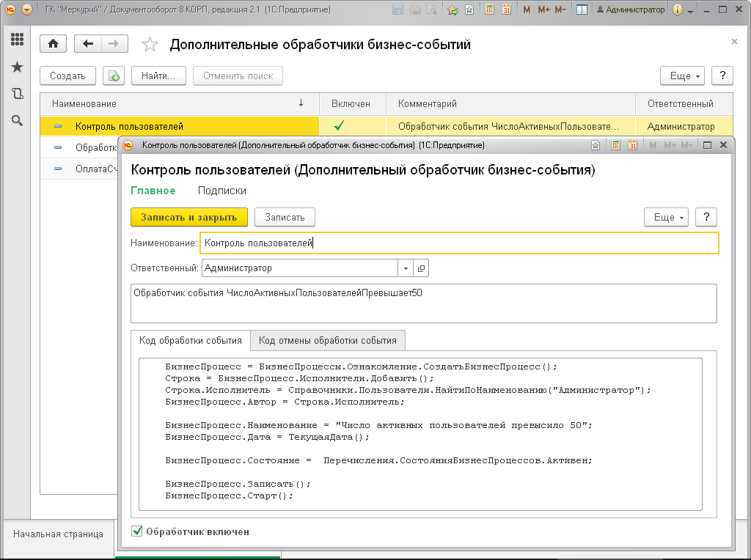Image resolution: width=751 pixels, height=560 pixels.
Task: Click the comment text area with Обработчик события
Action: click(423, 303)
